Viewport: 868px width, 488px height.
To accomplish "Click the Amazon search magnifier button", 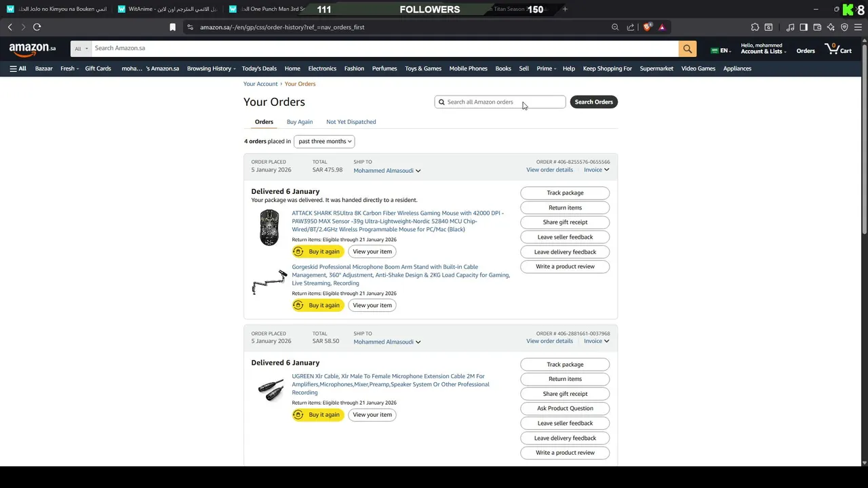I will pyautogui.click(x=688, y=49).
